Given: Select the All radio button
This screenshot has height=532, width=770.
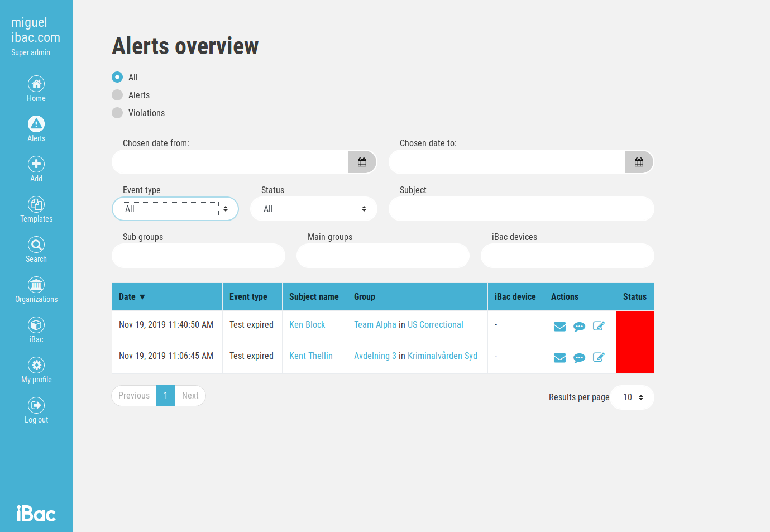Looking at the screenshot, I should (x=117, y=77).
